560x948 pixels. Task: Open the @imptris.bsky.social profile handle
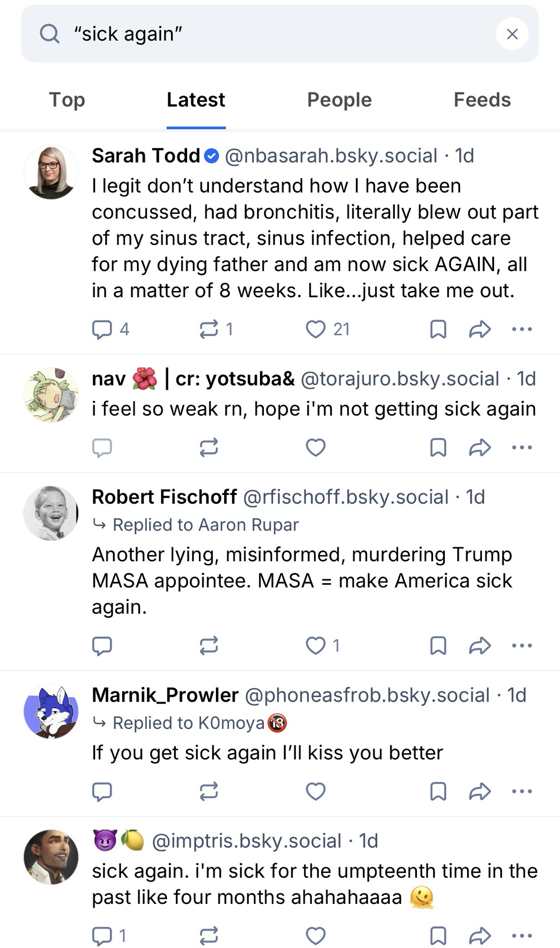click(246, 841)
